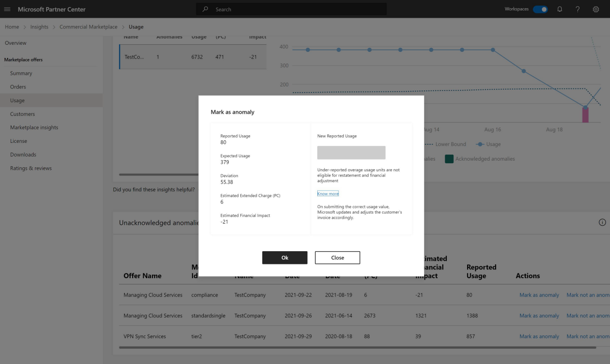Image resolution: width=610 pixels, height=364 pixels.
Task: Click the Actions column header
Action: (x=528, y=276)
